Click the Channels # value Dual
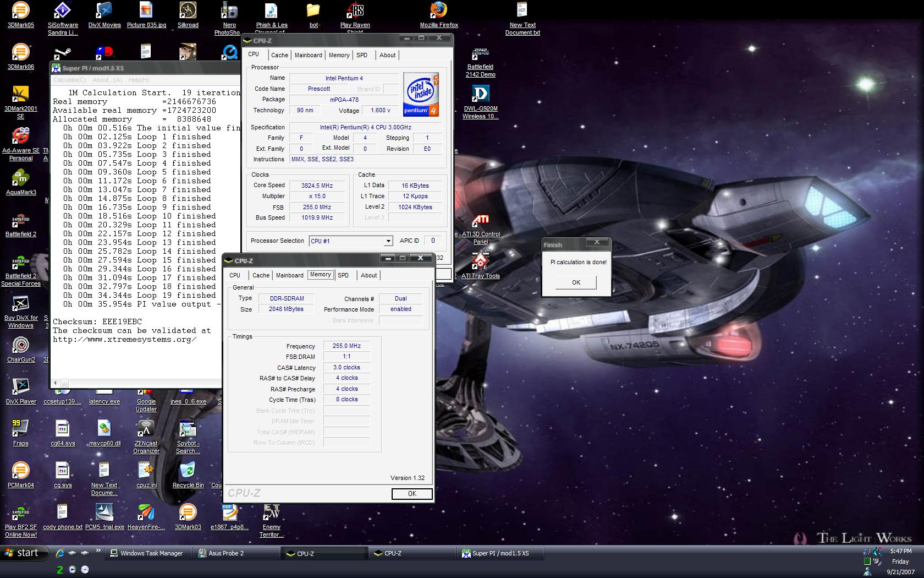The height and width of the screenshot is (578, 924). 401,298
